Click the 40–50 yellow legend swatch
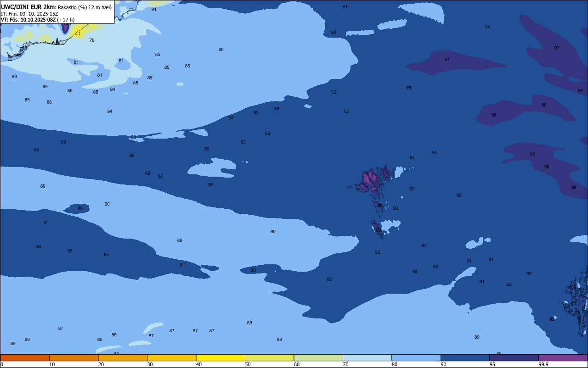 tap(220, 357)
